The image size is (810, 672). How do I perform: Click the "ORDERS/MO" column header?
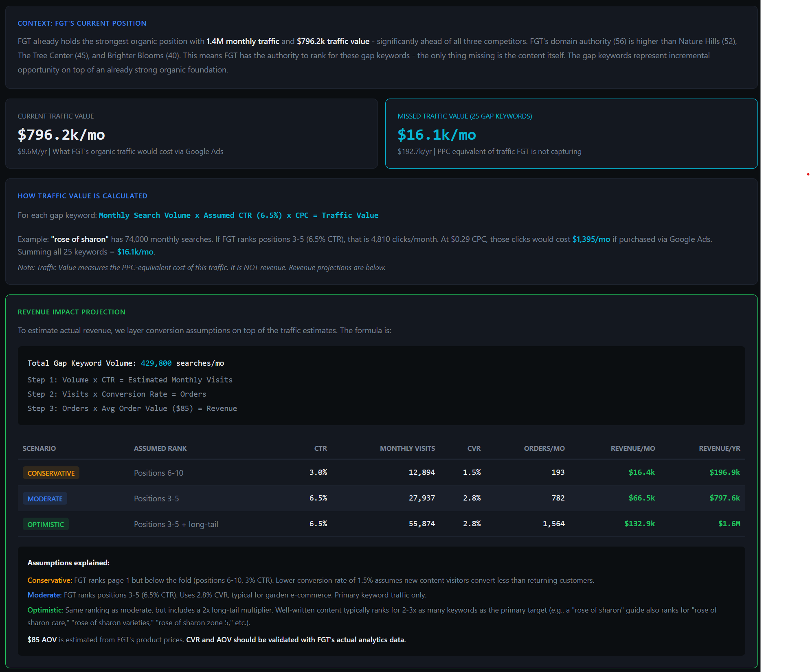[x=544, y=448]
